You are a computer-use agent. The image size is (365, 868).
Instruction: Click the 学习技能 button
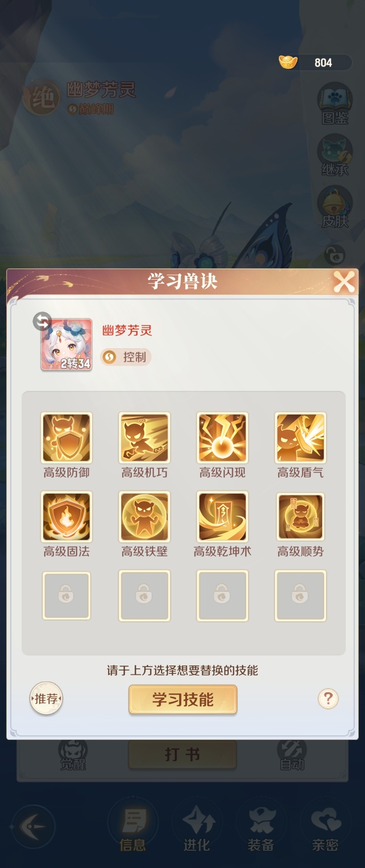[x=182, y=700]
